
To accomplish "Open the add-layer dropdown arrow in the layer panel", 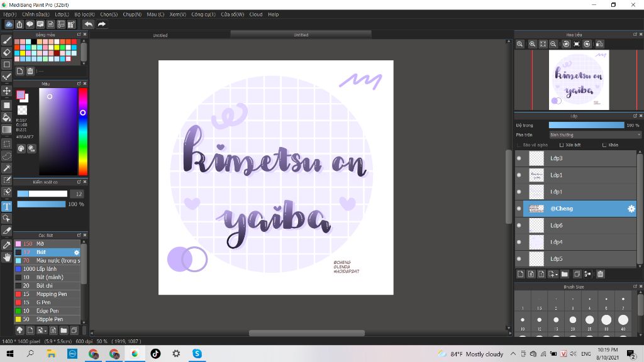I will [x=553, y=274].
